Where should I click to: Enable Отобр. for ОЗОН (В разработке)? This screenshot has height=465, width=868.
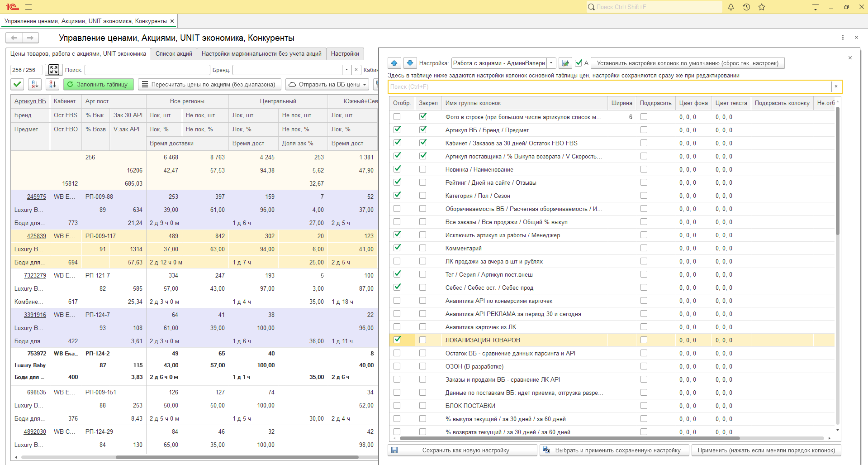pyautogui.click(x=397, y=366)
